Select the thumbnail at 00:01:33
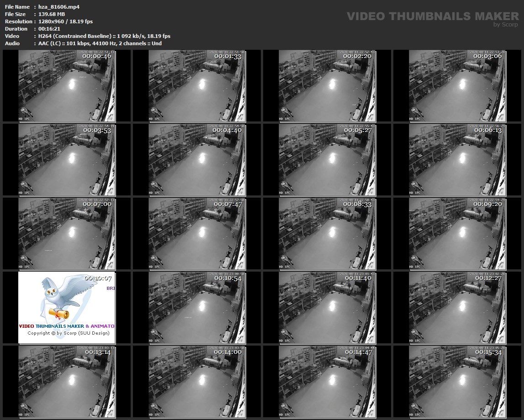This screenshot has width=524, height=420. [197, 86]
